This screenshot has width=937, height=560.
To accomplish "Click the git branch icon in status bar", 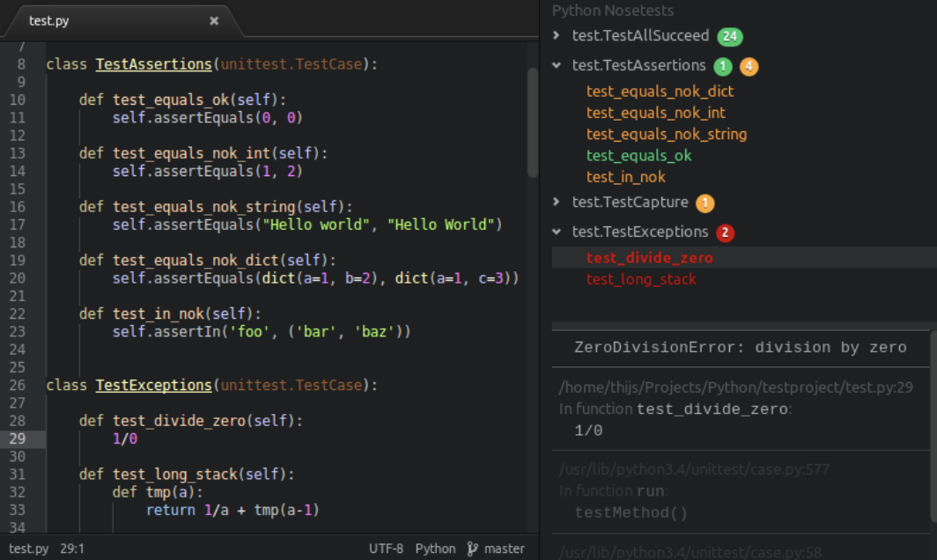I will pyautogui.click(x=473, y=549).
